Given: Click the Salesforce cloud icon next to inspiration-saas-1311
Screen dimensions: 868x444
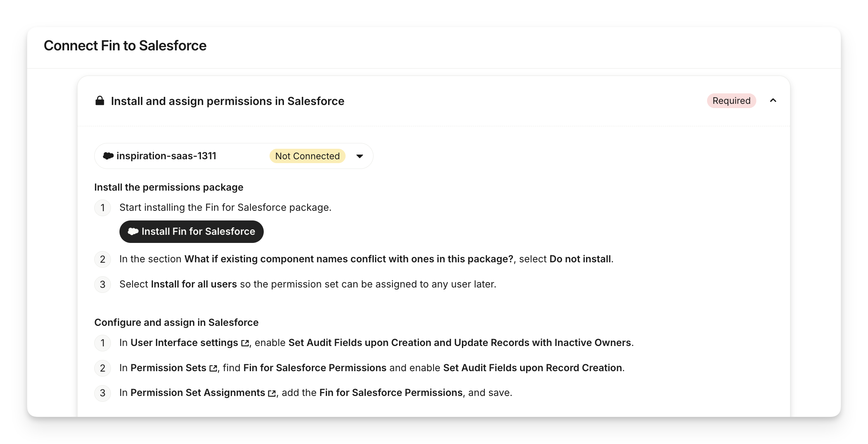Looking at the screenshot, I should pos(108,156).
